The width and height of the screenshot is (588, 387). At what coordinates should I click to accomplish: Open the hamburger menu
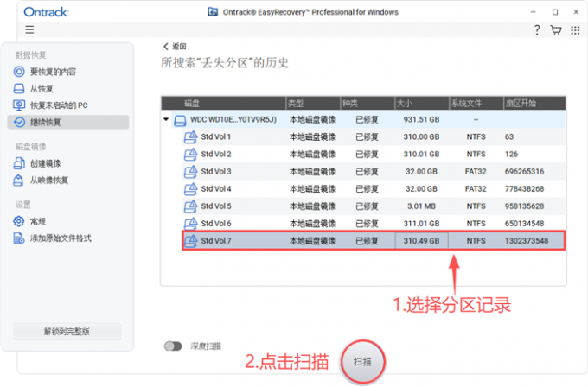coord(29,29)
